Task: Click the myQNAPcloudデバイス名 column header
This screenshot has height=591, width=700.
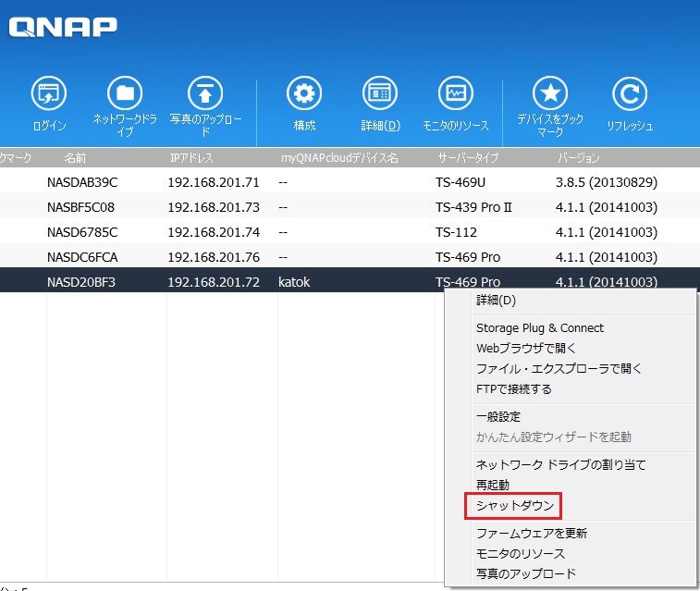Action: (x=339, y=157)
